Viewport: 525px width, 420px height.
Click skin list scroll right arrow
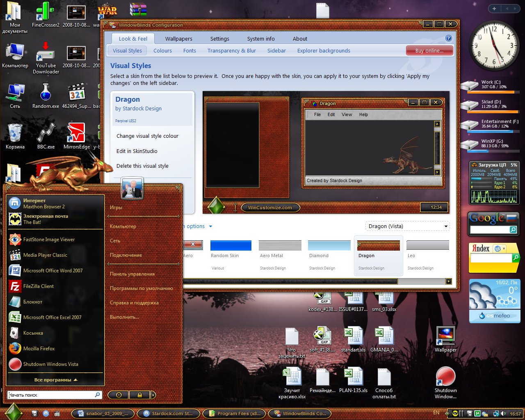[448, 281]
